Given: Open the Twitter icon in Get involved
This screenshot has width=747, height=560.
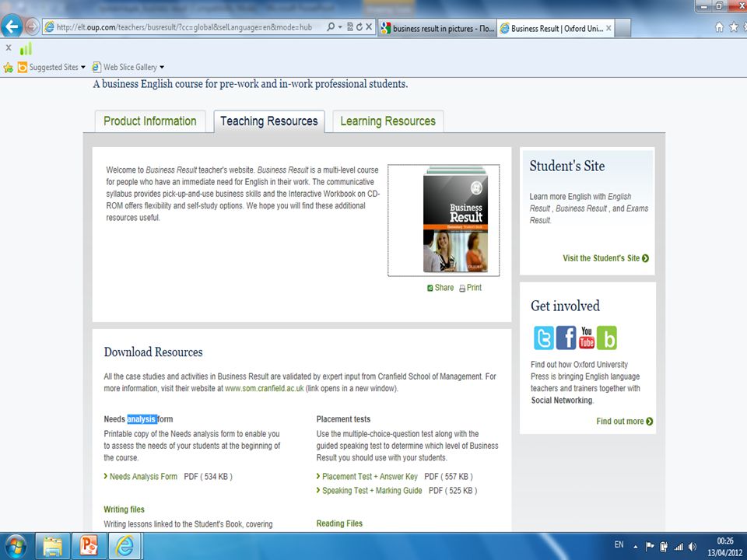Looking at the screenshot, I should click(544, 338).
